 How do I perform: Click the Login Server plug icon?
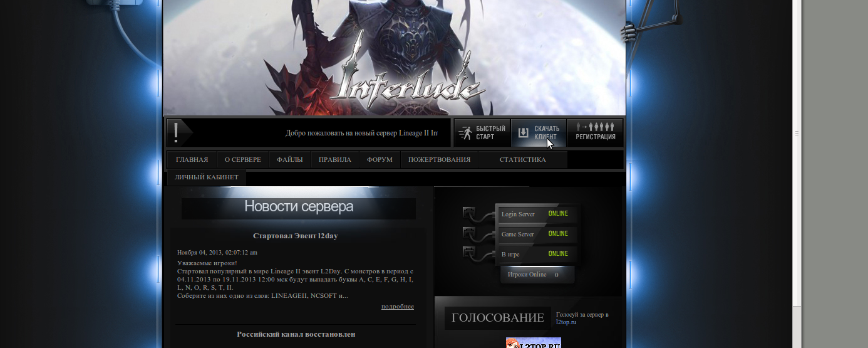coord(469,213)
